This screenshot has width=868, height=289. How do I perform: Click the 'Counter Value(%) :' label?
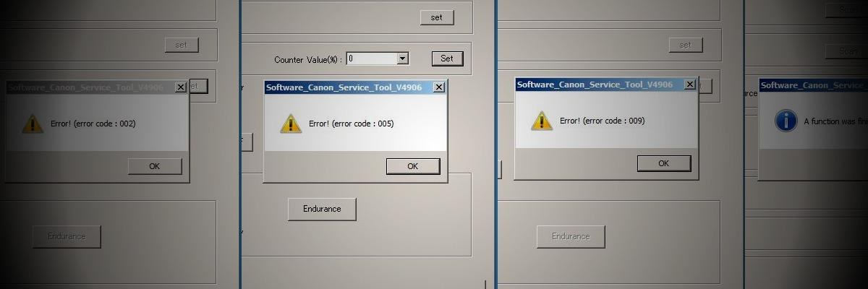coord(308,59)
